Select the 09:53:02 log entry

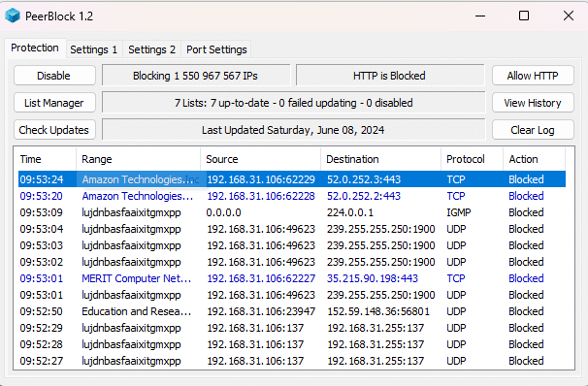tap(292, 262)
